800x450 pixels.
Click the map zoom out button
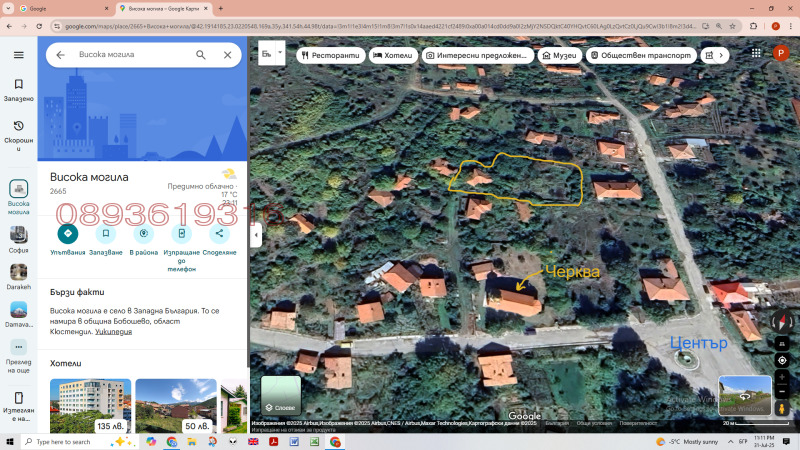click(781, 391)
